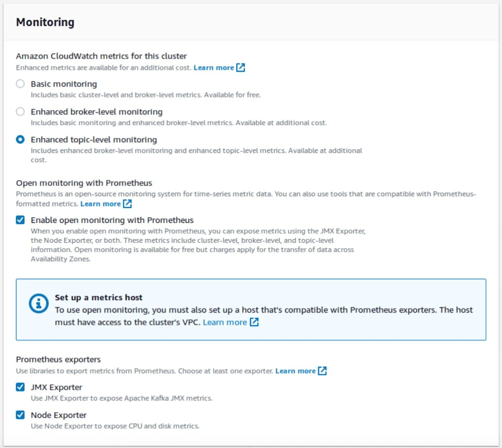Open the Learn more link for Prometheus-formatted metrics
Viewport: 502px width, 448px height.
point(100,204)
